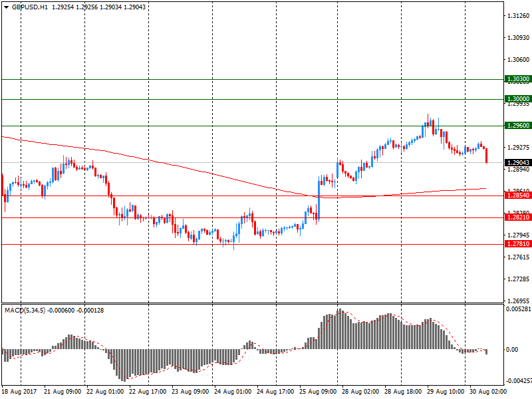Image resolution: width=532 pixels, height=399 pixels.
Task: Select the 1.27810 red level price label
Action: (518, 244)
